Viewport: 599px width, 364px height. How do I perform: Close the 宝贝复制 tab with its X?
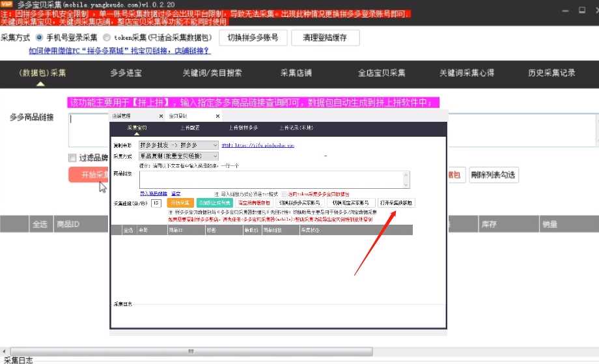pyautogui.click(x=217, y=116)
